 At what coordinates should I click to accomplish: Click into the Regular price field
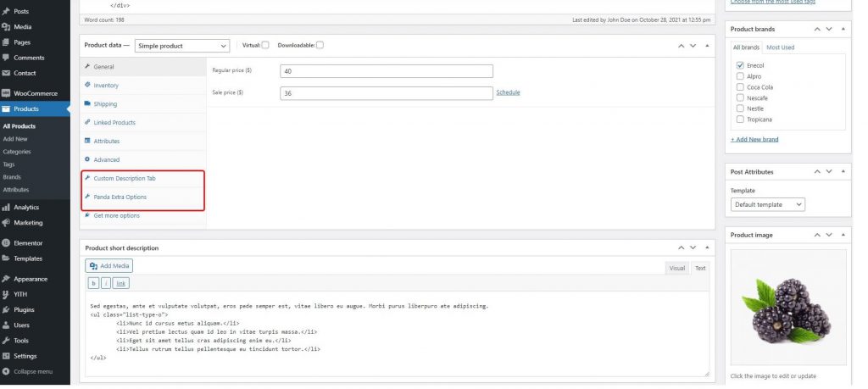pos(387,71)
